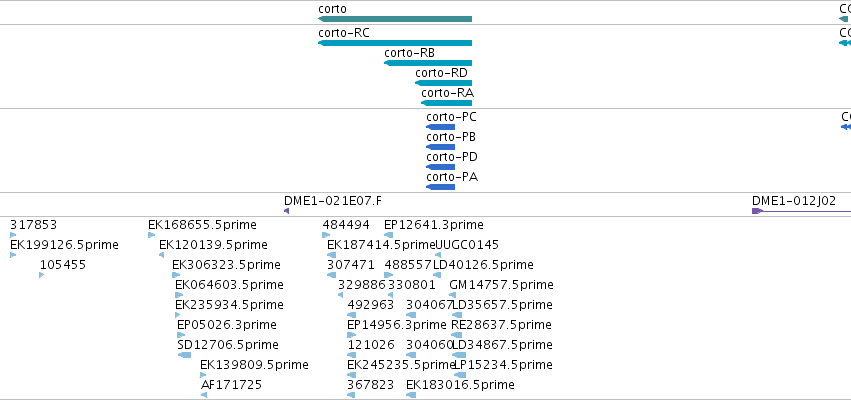The height and width of the screenshot is (400, 851).
Task: Click the corto-RA transcript bar
Action: 447,103
